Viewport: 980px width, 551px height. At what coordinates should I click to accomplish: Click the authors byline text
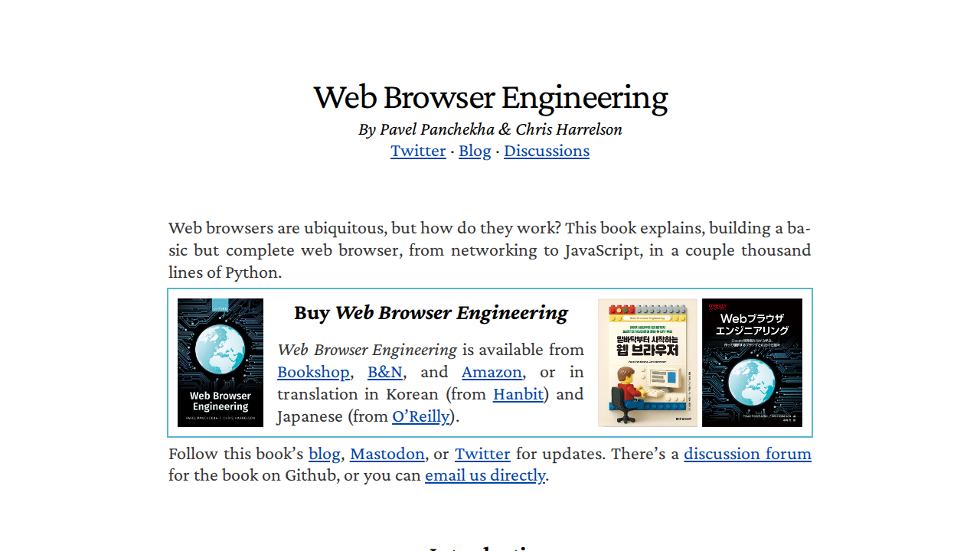pos(490,129)
